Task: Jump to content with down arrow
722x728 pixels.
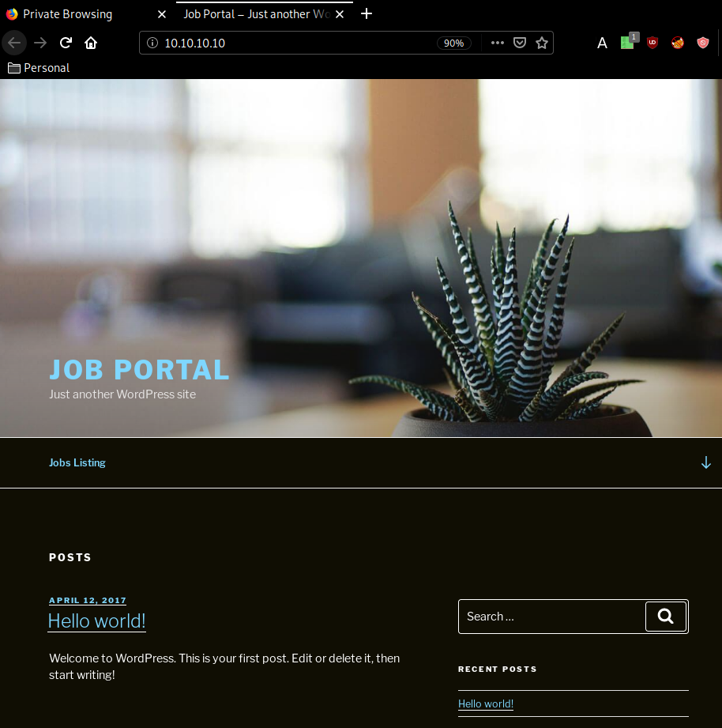Action: [x=705, y=462]
